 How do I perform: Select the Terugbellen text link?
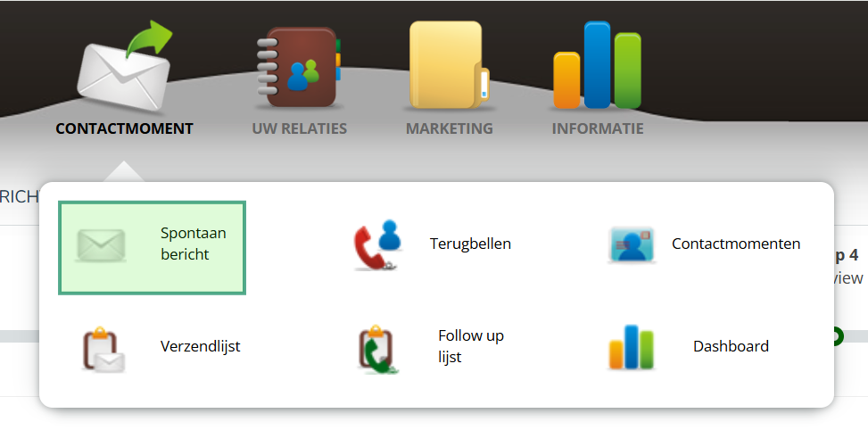470,244
